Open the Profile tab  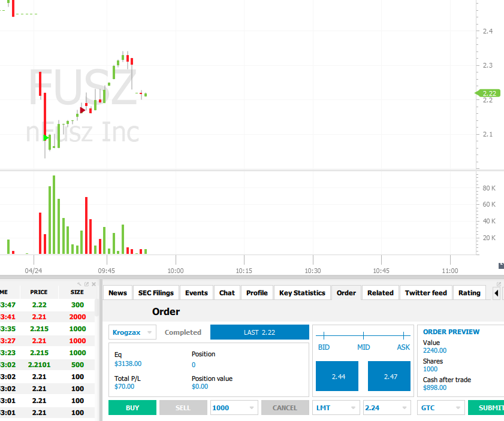pyautogui.click(x=257, y=293)
